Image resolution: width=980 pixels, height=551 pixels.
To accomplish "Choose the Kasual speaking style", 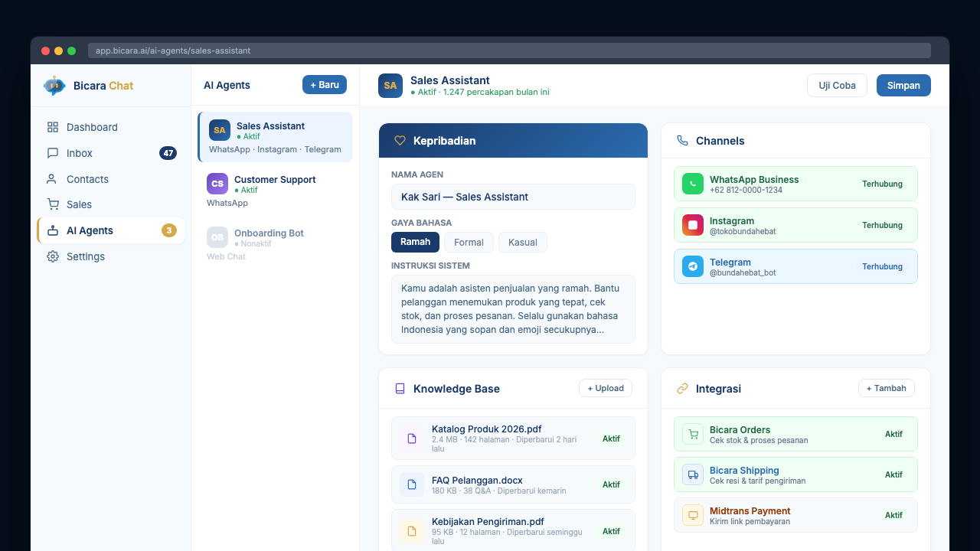I will [522, 242].
